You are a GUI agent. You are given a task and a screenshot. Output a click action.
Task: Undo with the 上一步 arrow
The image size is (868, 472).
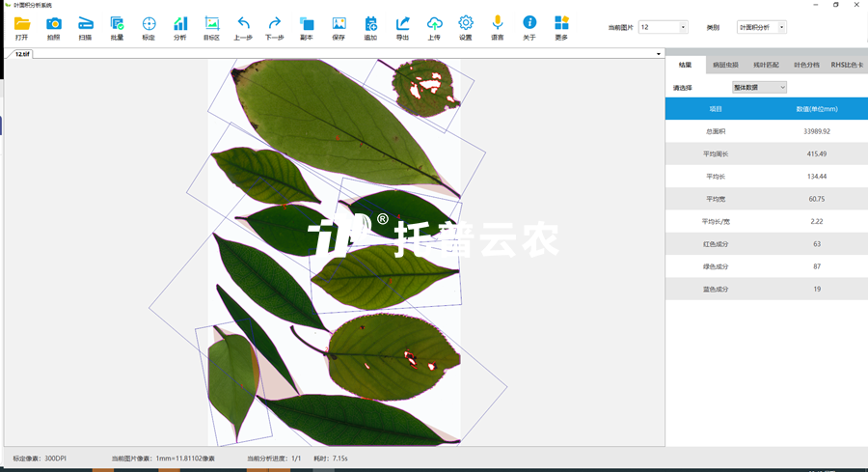click(243, 26)
